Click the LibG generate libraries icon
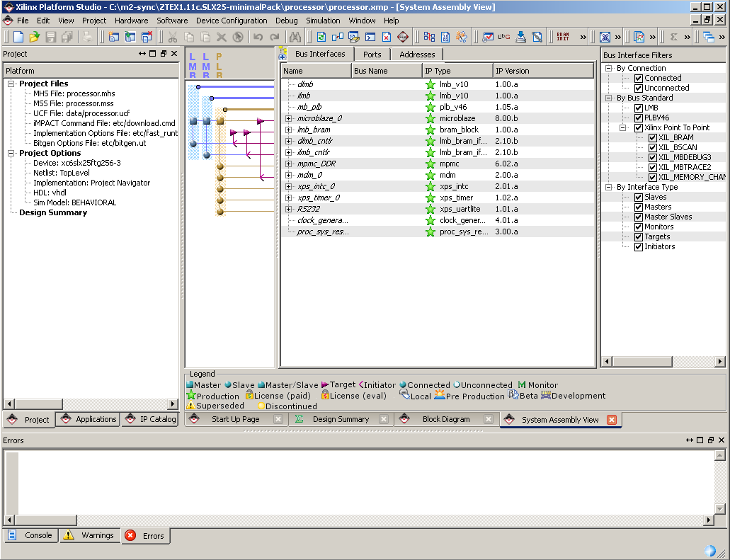730x560 pixels. coord(504,37)
